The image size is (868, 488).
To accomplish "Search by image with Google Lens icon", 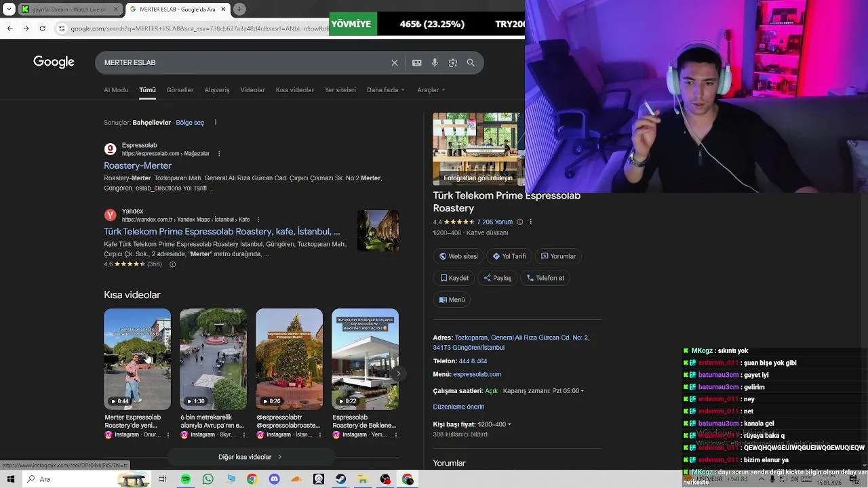I will click(453, 62).
